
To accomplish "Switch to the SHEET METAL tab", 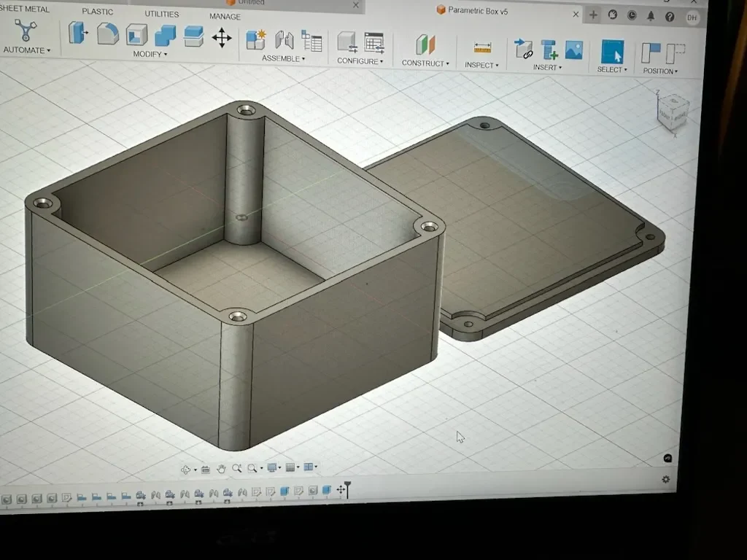I will [x=25, y=9].
